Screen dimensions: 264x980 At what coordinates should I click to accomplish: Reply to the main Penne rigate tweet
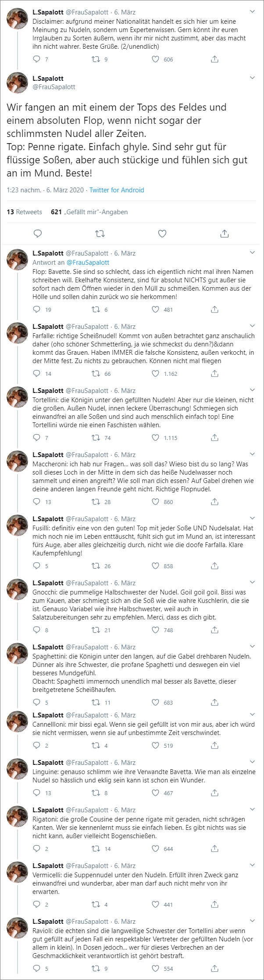pos(38,234)
